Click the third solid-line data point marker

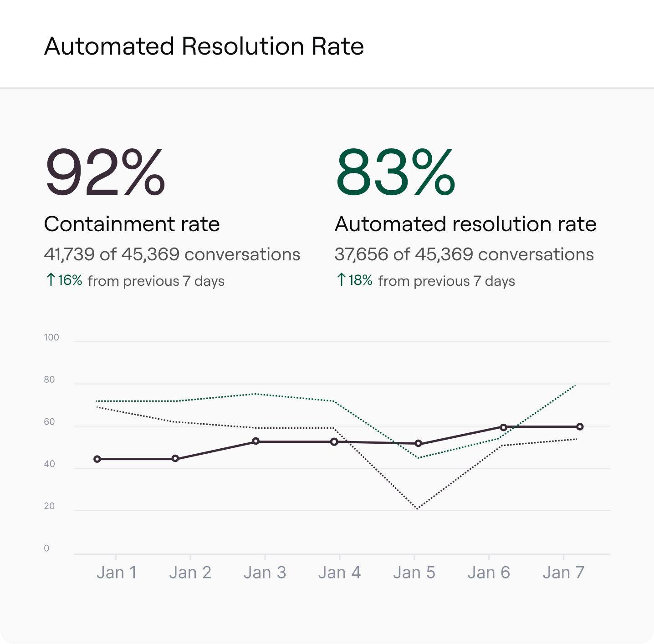(x=255, y=441)
